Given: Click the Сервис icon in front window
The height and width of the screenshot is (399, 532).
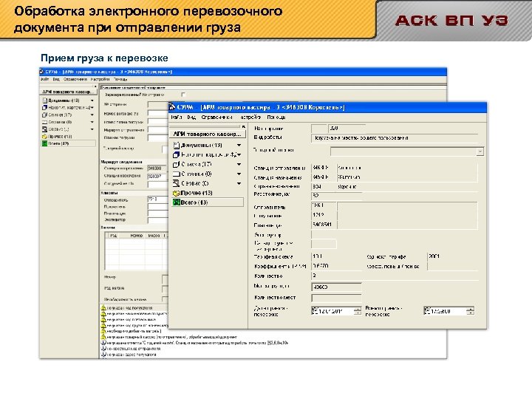Looking at the screenshot, I should 176,183.
